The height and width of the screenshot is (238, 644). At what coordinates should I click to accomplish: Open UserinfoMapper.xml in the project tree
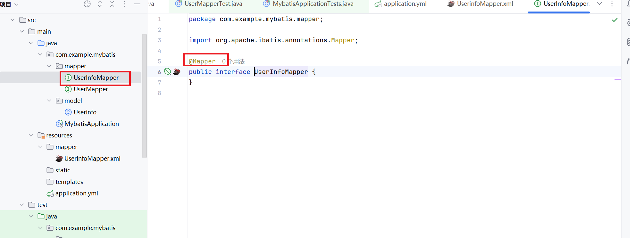92,158
